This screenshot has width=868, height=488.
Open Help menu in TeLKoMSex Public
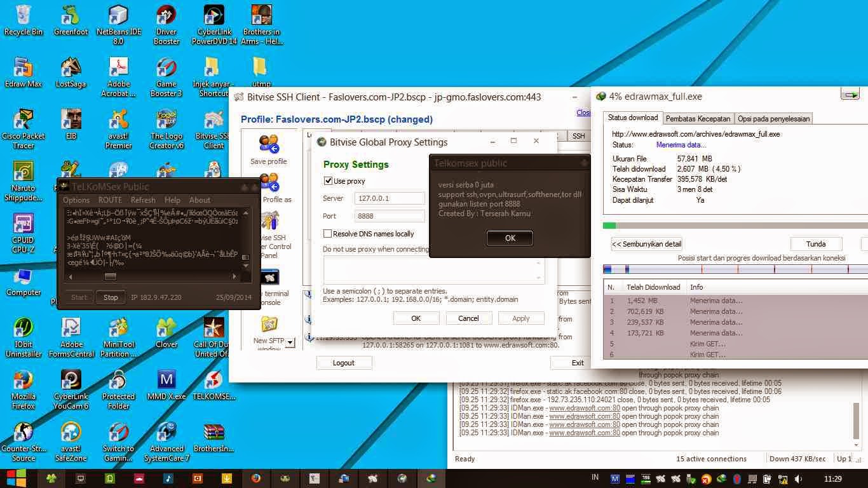point(172,200)
